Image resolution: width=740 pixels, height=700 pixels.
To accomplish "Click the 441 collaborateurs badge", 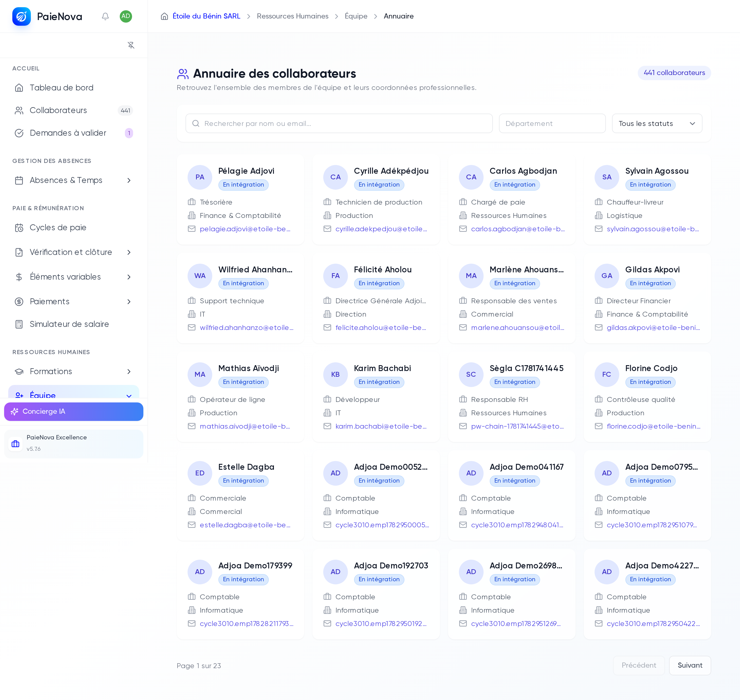I will [674, 73].
